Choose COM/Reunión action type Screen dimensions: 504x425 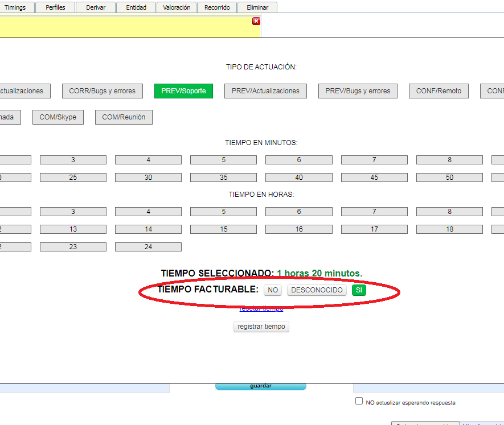pyautogui.click(x=124, y=117)
